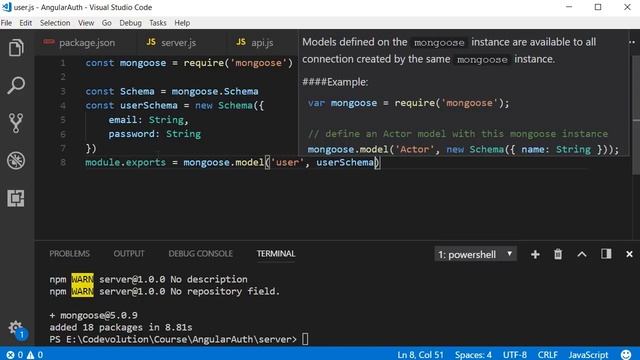Screen dimensions: 640x360
Task: Switch to the DEBUG CONSOLE tab
Action: tap(200, 253)
